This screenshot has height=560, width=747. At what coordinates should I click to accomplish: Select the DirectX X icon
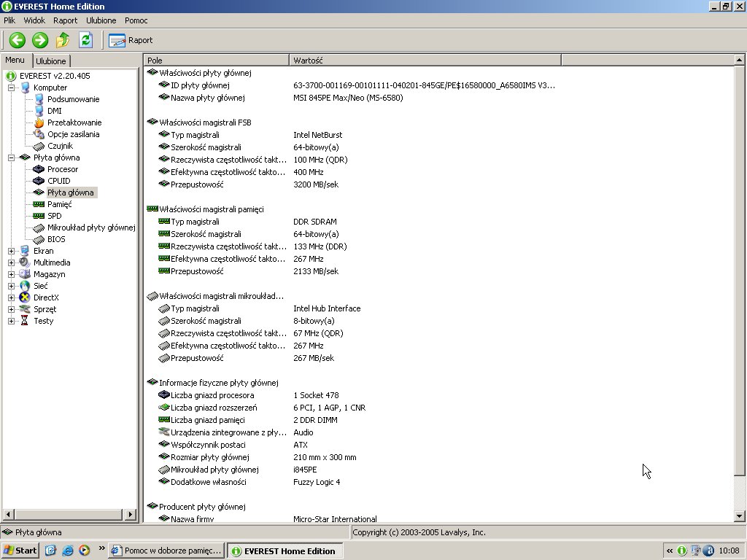coord(25,297)
